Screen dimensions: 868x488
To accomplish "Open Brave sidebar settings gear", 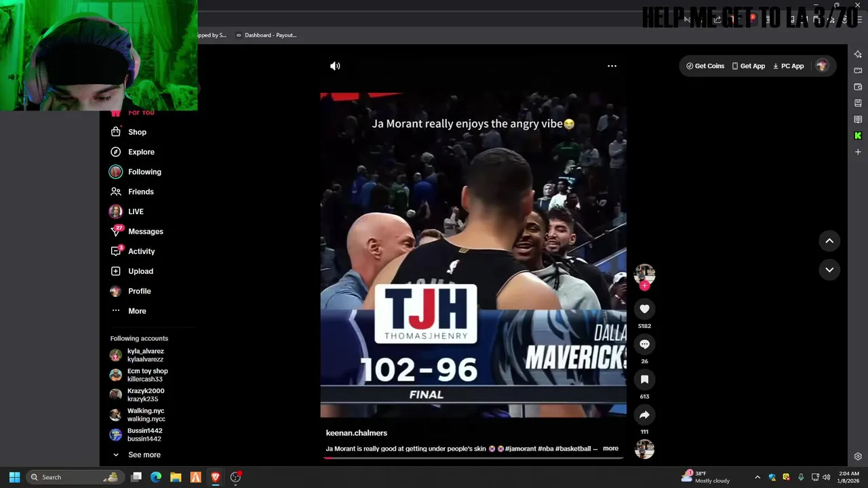I will [858, 456].
